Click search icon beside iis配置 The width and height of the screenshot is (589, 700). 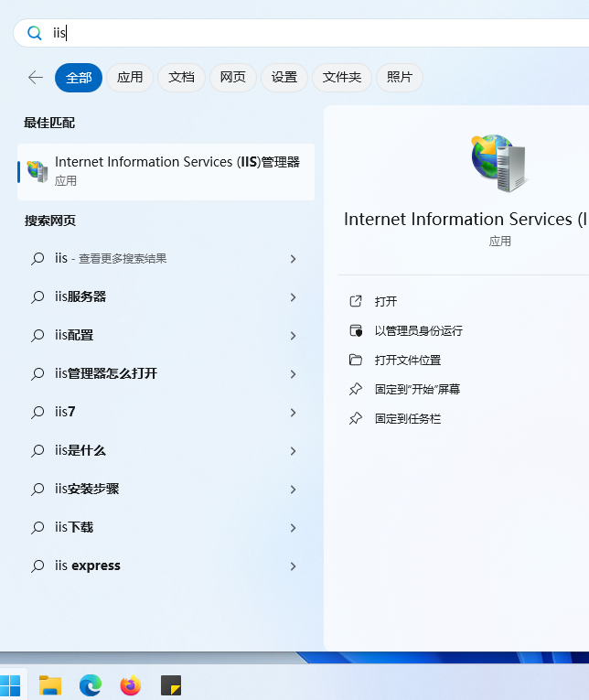tap(37, 335)
